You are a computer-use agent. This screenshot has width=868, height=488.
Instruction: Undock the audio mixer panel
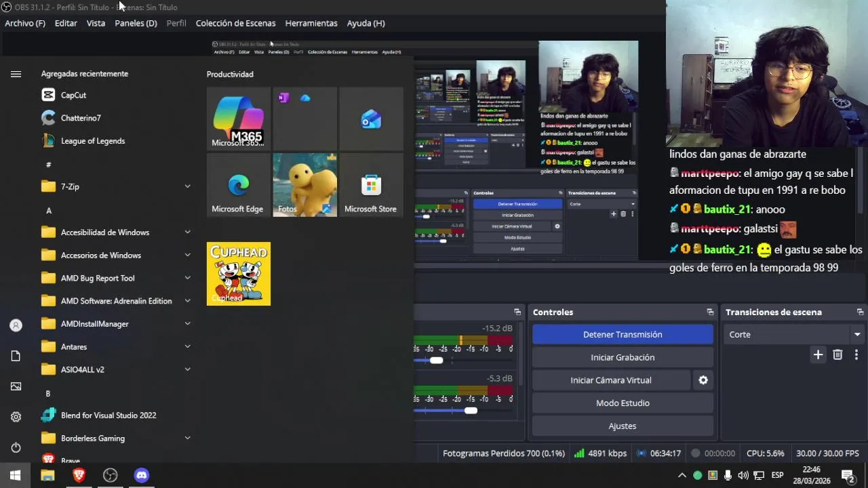pos(517,312)
